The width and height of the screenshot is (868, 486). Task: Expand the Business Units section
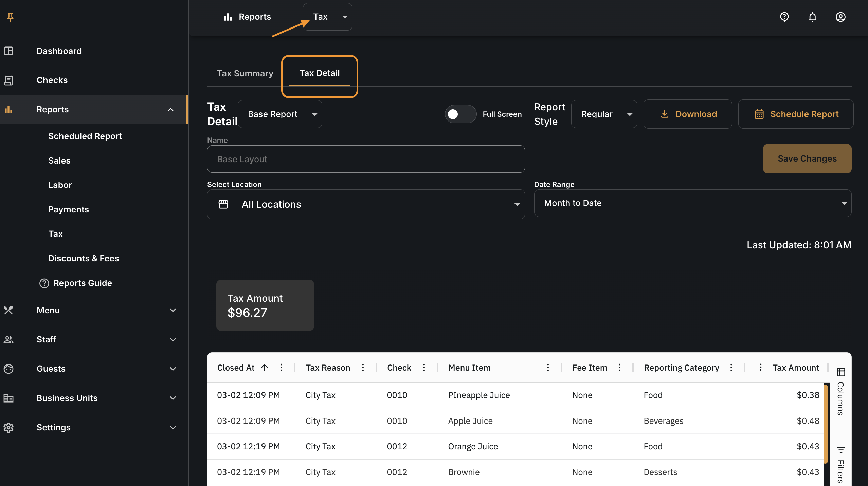coord(173,398)
